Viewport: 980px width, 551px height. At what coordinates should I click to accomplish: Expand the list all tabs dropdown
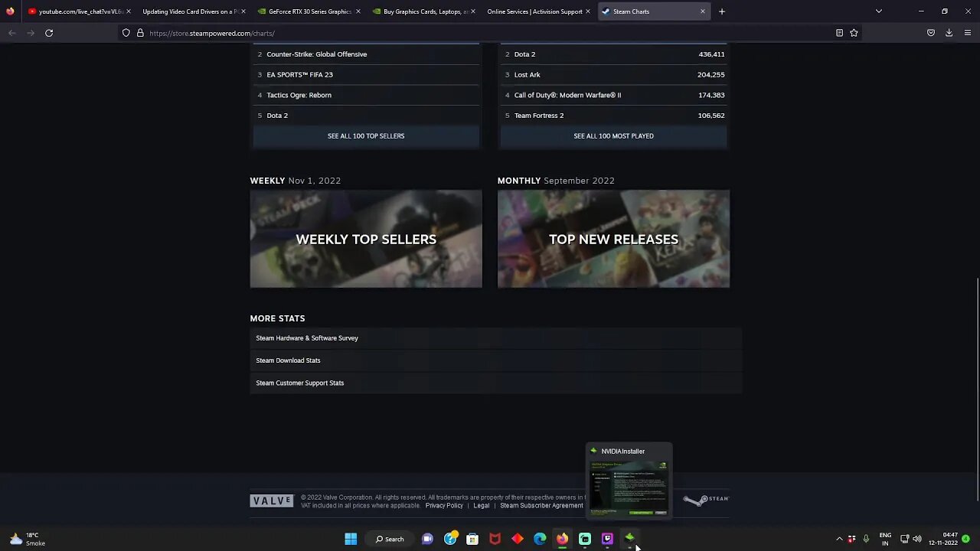[x=878, y=11]
